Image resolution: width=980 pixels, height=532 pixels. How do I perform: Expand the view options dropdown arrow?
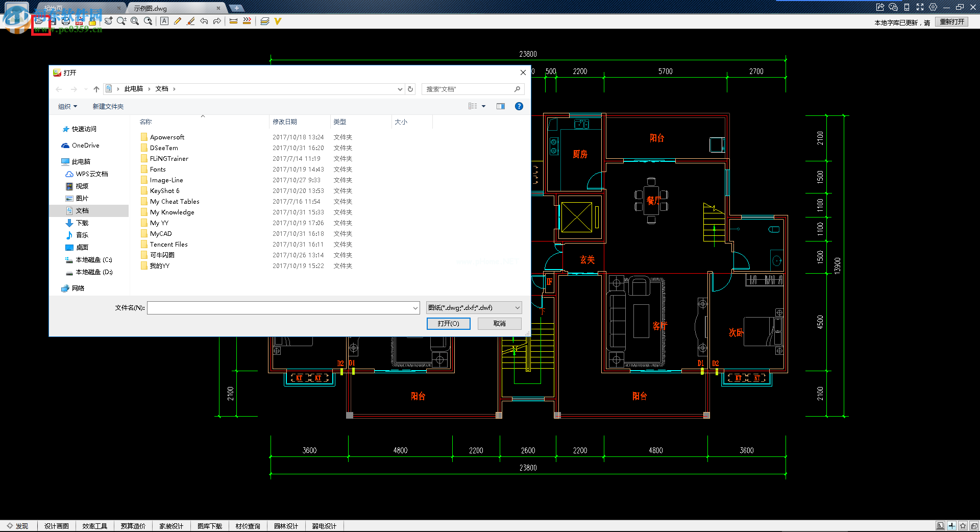point(483,106)
